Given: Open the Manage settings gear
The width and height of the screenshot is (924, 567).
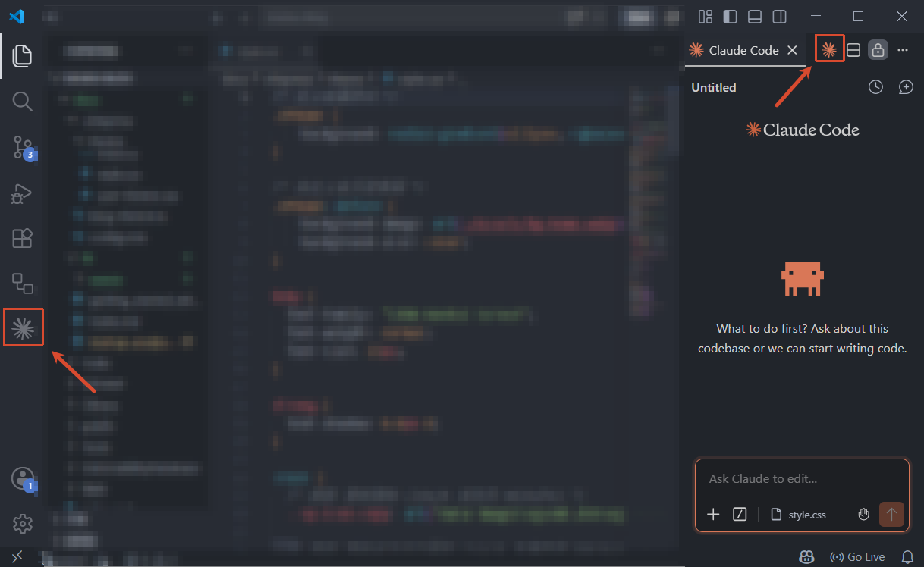Looking at the screenshot, I should (23, 523).
